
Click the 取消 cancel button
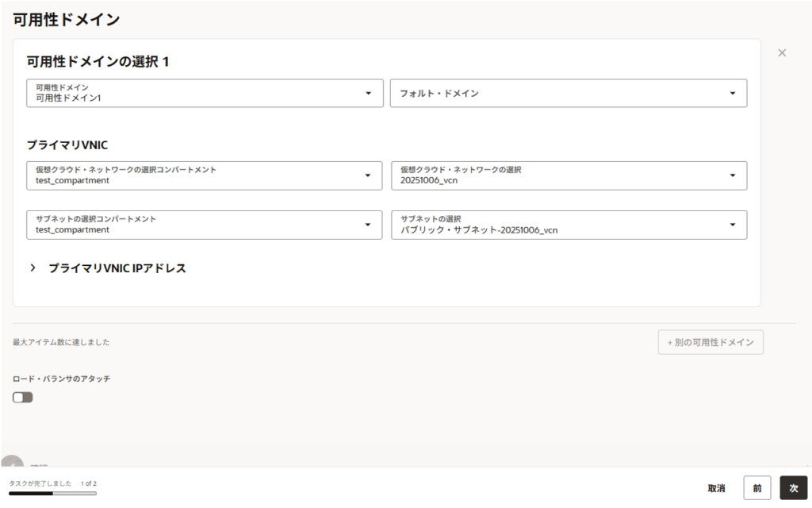click(716, 488)
